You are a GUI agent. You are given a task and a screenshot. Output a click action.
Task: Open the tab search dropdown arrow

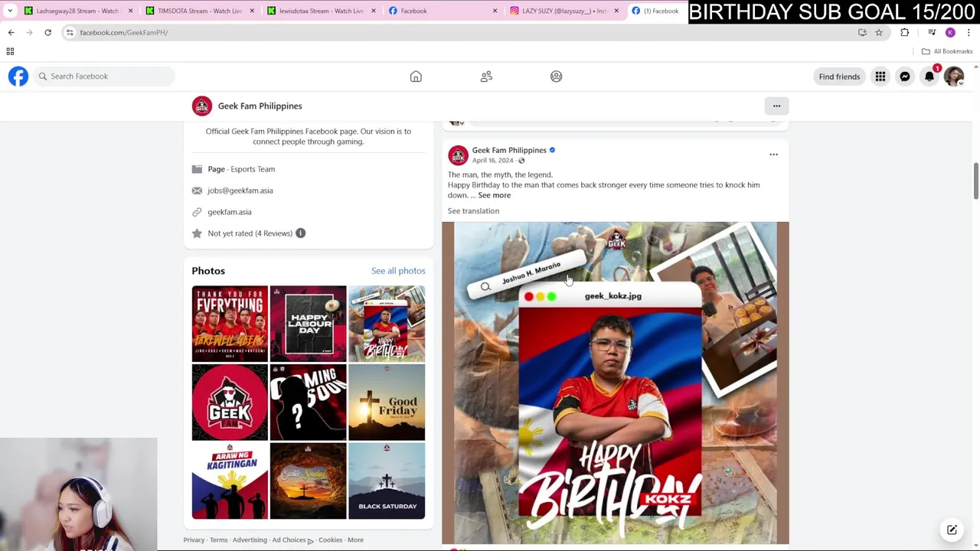(x=10, y=11)
